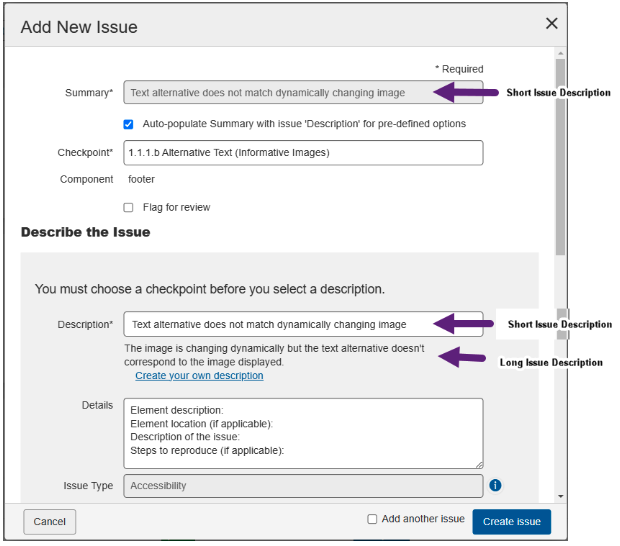
Task: Click the Issue Type Accessibility field
Action: coord(303,486)
